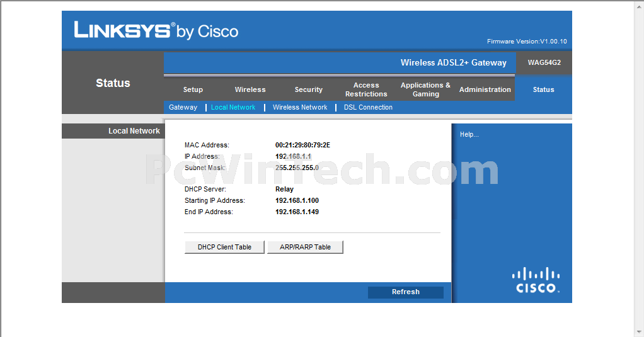The width and height of the screenshot is (644, 337).
Task: Click the Linksys by Cisco logo
Action: tap(156, 31)
